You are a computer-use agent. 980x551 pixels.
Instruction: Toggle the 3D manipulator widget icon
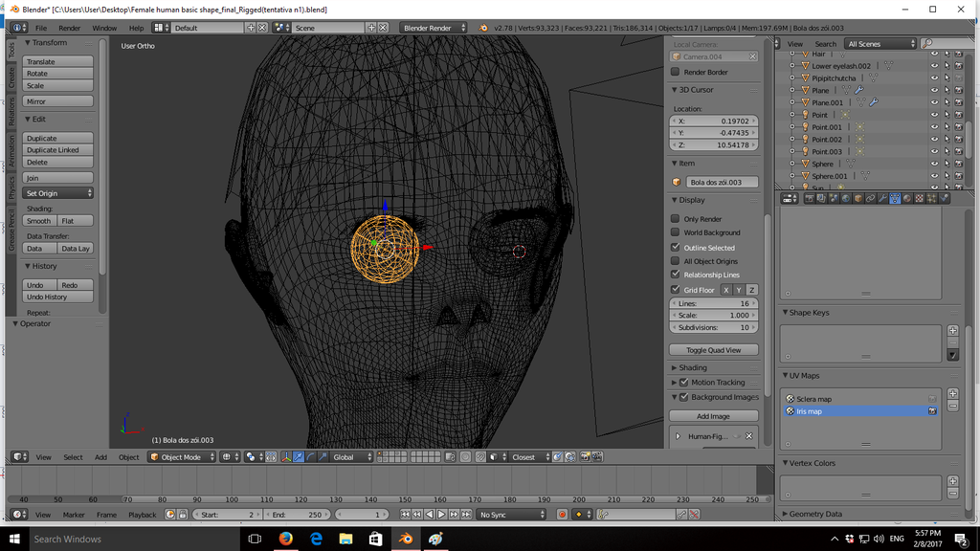pos(286,457)
